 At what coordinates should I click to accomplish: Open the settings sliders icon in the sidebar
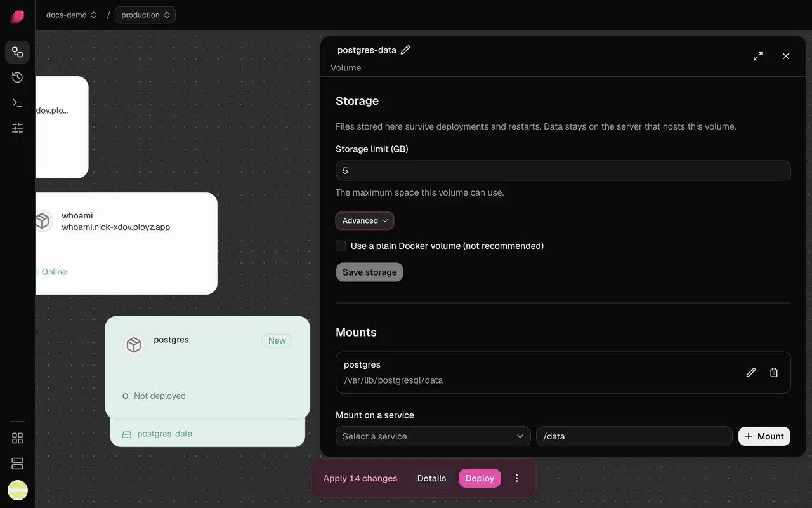pos(17,128)
